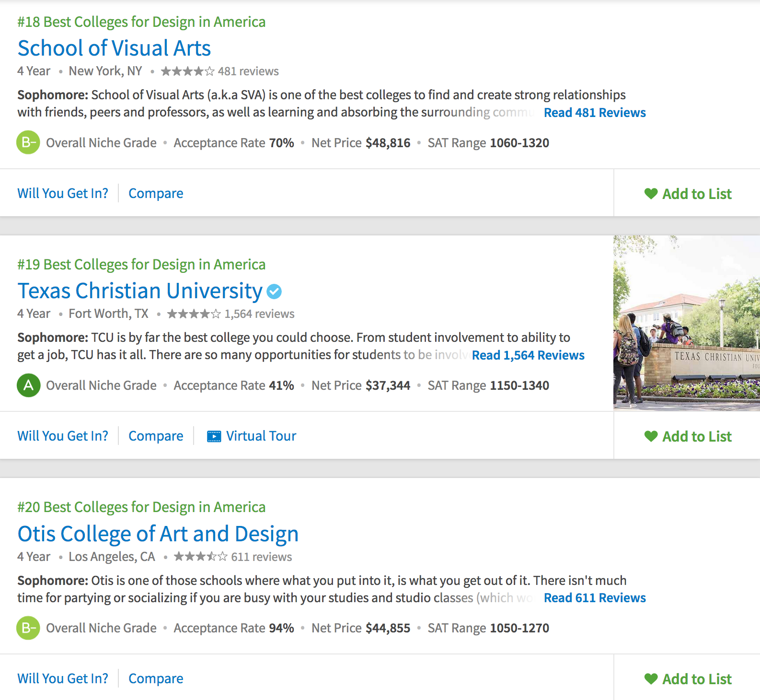The width and height of the screenshot is (760, 700).
Task: Open the Virtual Tour link for TCU
Action: coord(261,436)
